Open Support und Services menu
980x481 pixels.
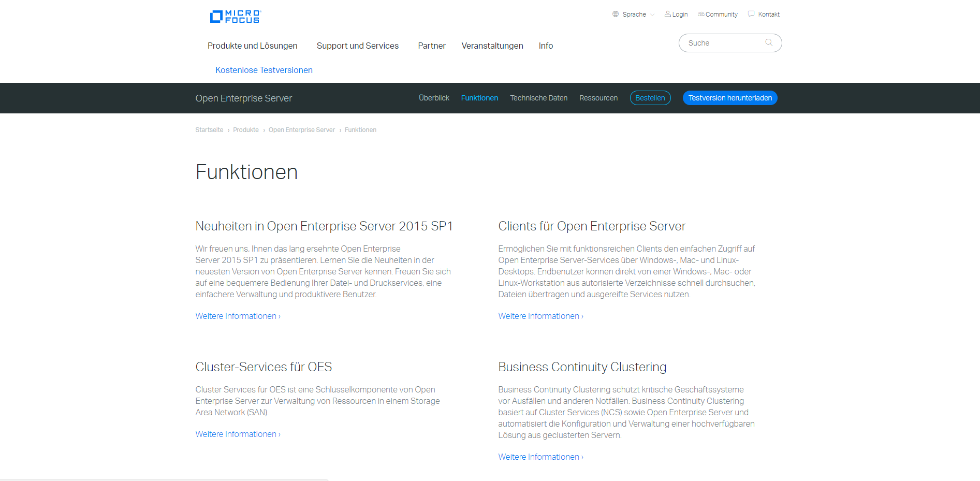[358, 46]
